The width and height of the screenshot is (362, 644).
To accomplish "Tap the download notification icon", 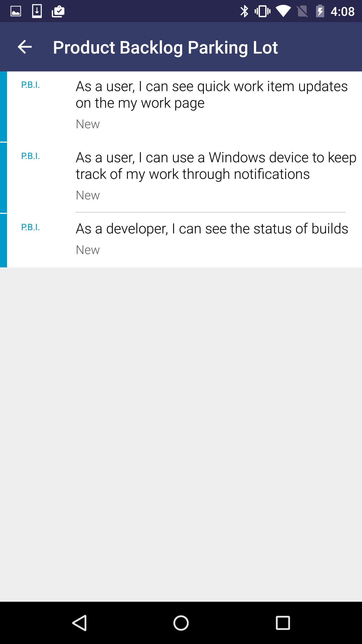I will (x=37, y=11).
